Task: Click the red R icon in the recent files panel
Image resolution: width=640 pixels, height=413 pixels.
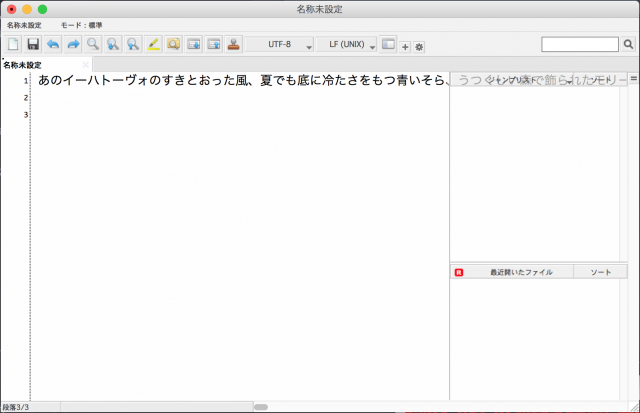Action: 459,272
